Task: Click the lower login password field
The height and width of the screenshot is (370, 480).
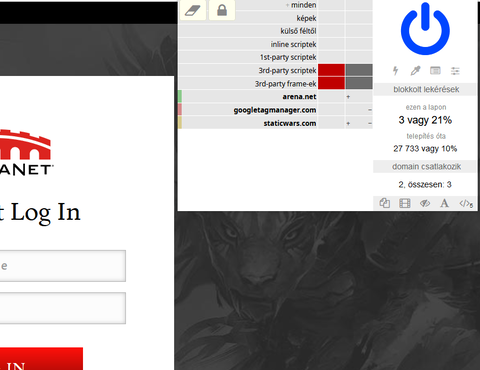Action: click(x=63, y=308)
